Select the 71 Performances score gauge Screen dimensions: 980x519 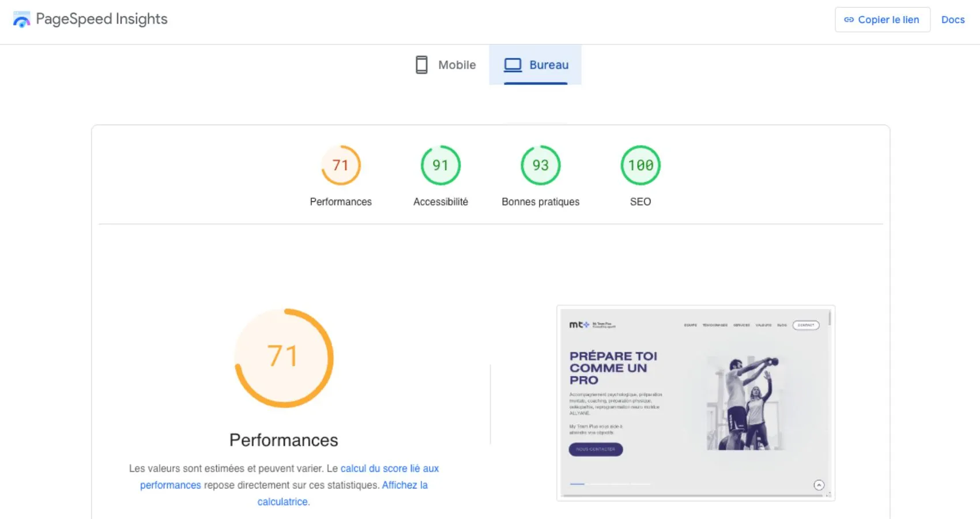point(341,165)
